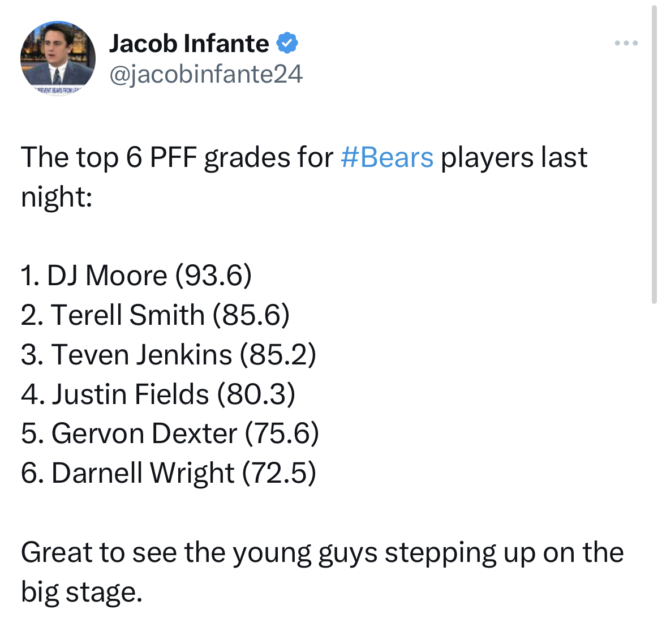Select the Justin Fields (80.3) line

[158, 394]
